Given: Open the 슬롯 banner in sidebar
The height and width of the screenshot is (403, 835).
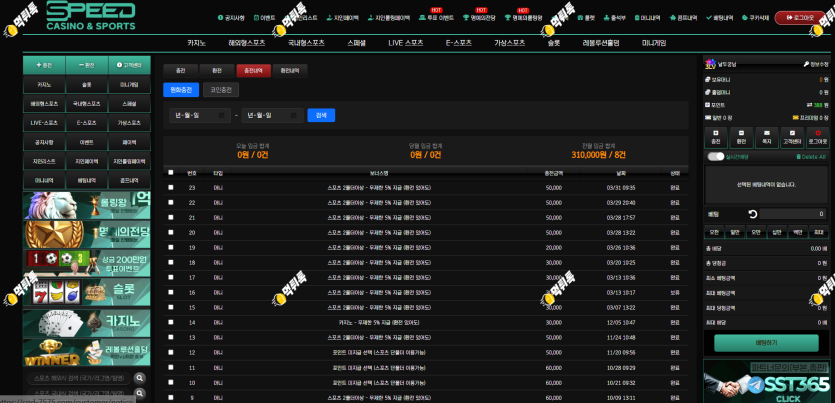Looking at the screenshot, I should (x=87, y=291).
